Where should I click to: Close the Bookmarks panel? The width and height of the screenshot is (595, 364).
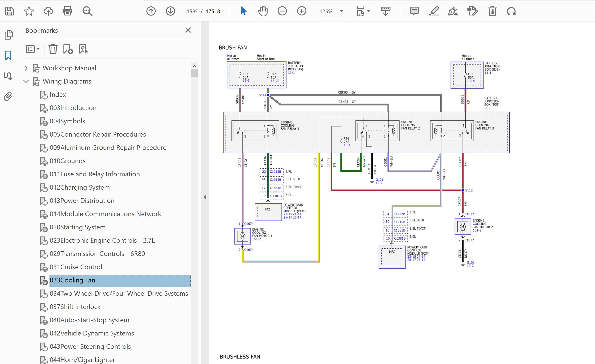(x=188, y=30)
